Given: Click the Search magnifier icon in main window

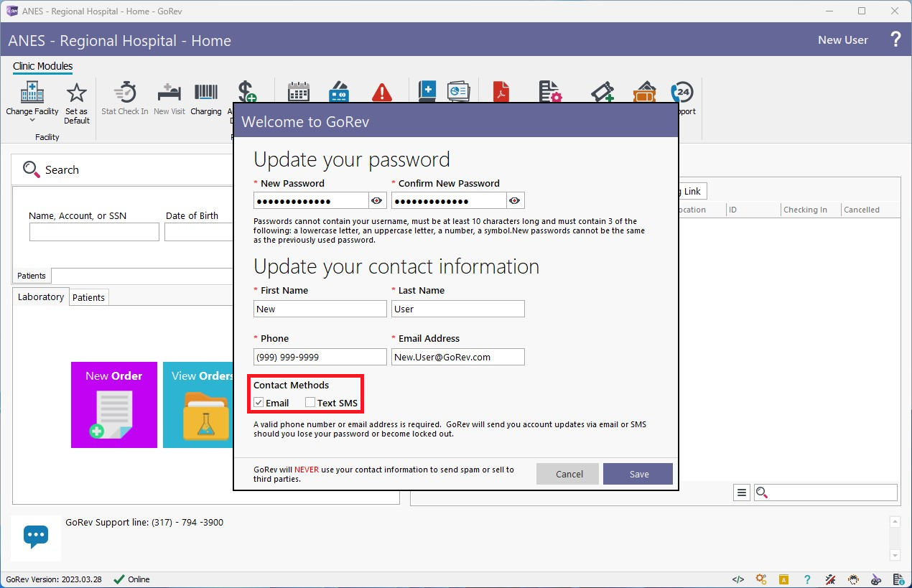Looking at the screenshot, I should pos(32,169).
